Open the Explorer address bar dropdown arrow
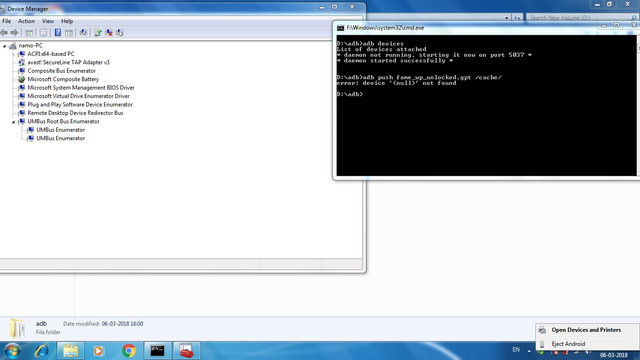 pos(507,18)
